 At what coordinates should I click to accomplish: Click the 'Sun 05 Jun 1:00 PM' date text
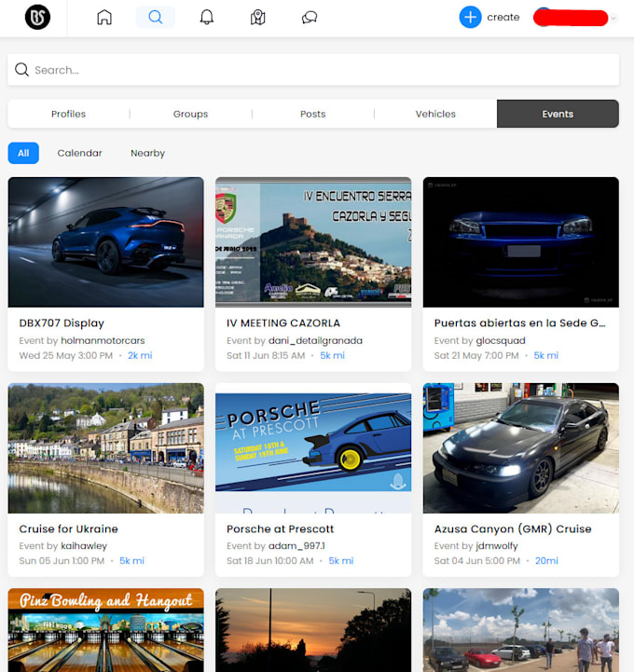point(62,561)
